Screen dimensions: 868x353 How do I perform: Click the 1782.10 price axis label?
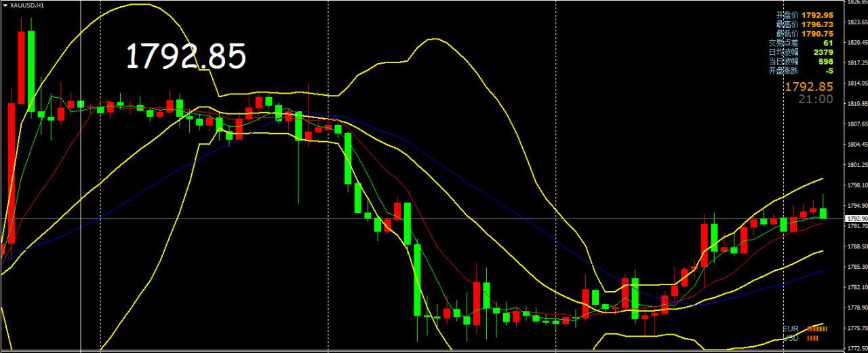coord(856,287)
